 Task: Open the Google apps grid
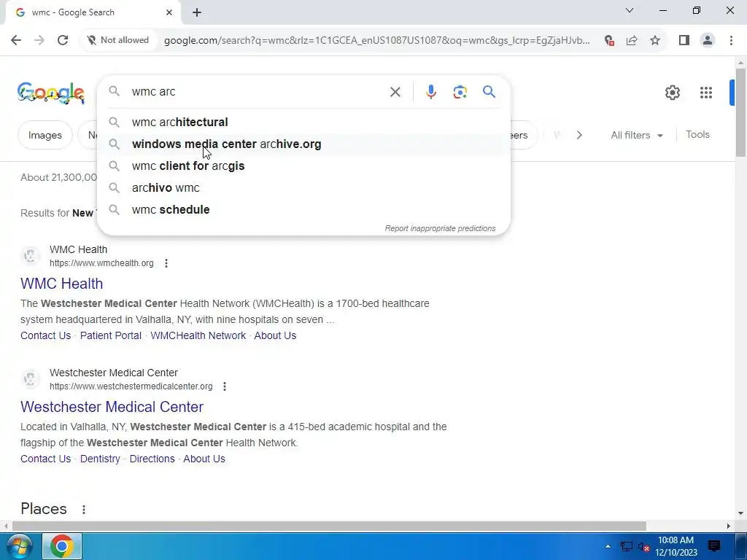(x=706, y=93)
